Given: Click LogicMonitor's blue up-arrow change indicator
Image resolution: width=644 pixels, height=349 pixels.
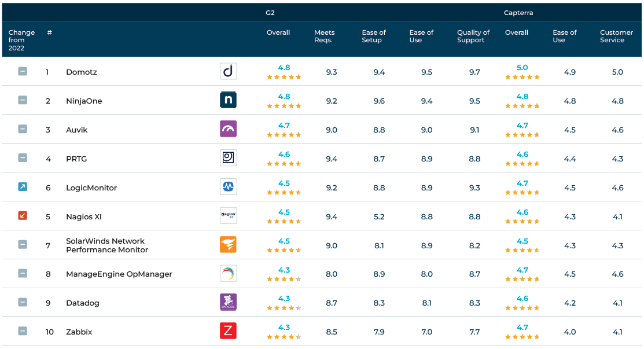Looking at the screenshot, I should point(23,187).
